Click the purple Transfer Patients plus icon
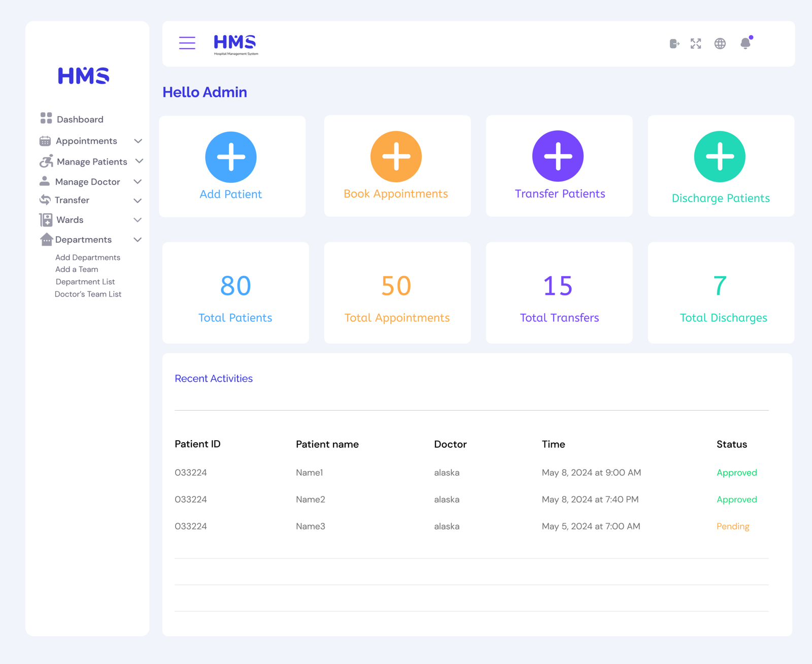This screenshot has height=664, width=812. 558,156
